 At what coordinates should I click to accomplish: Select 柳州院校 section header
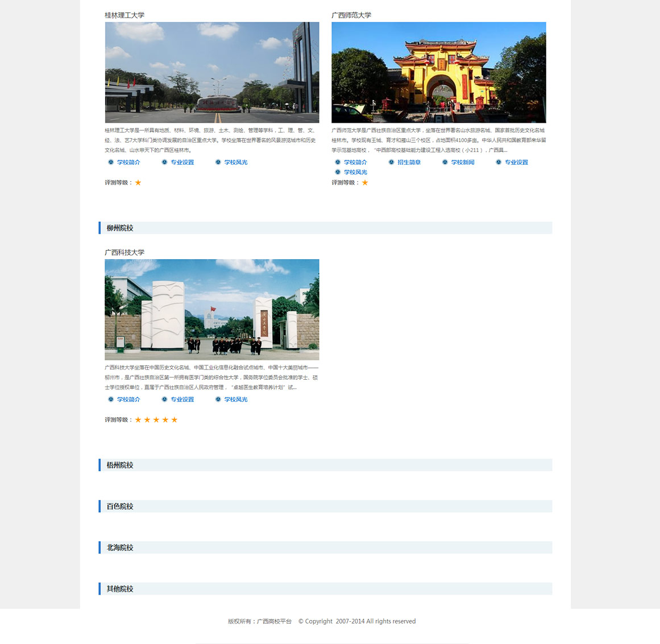pos(325,228)
